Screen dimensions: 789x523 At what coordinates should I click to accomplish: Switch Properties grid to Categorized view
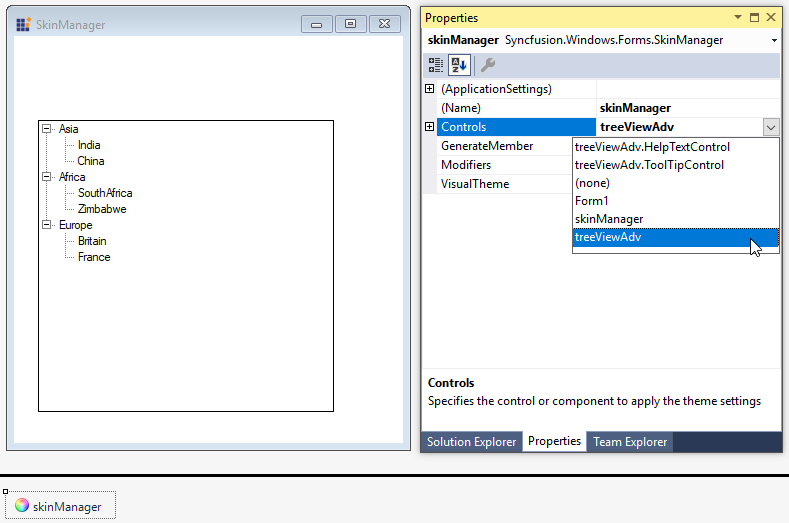click(x=436, y=65)
